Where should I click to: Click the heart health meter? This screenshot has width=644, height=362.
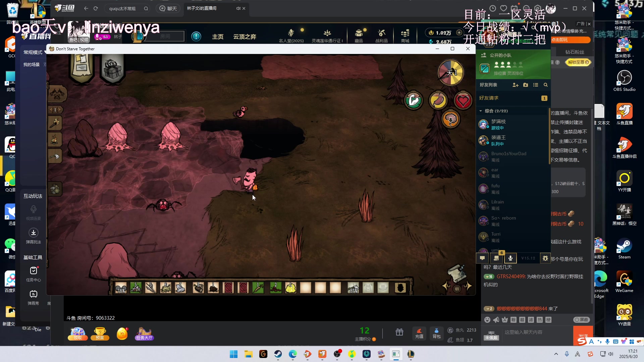tap(463, 101)
